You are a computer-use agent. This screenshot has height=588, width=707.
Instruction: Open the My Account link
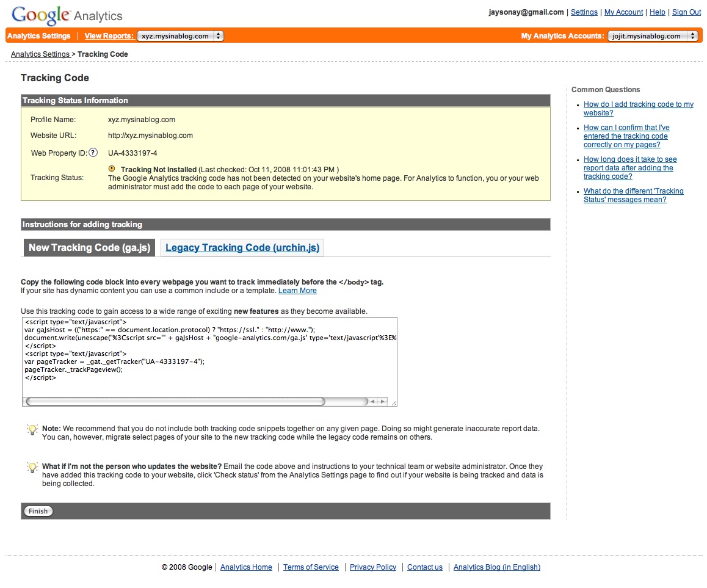click(623, 12)
